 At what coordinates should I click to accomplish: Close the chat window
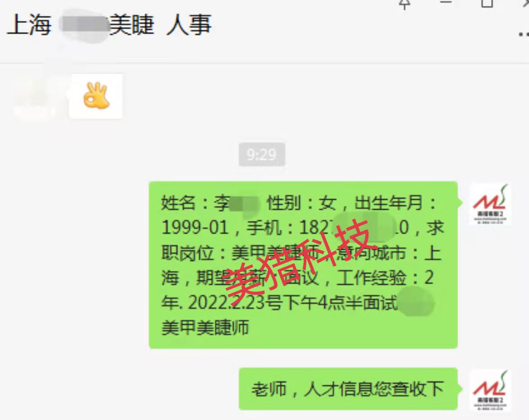point(526,3)
